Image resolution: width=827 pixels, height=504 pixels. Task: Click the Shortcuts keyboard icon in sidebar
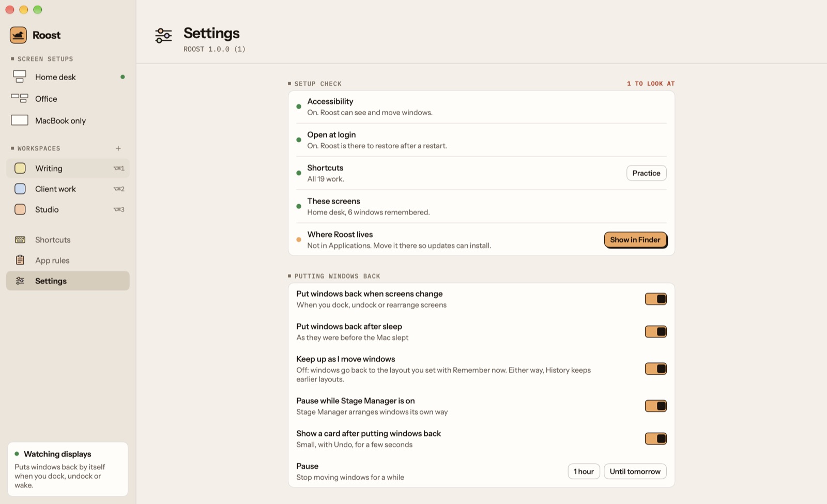tap(20, 239)
